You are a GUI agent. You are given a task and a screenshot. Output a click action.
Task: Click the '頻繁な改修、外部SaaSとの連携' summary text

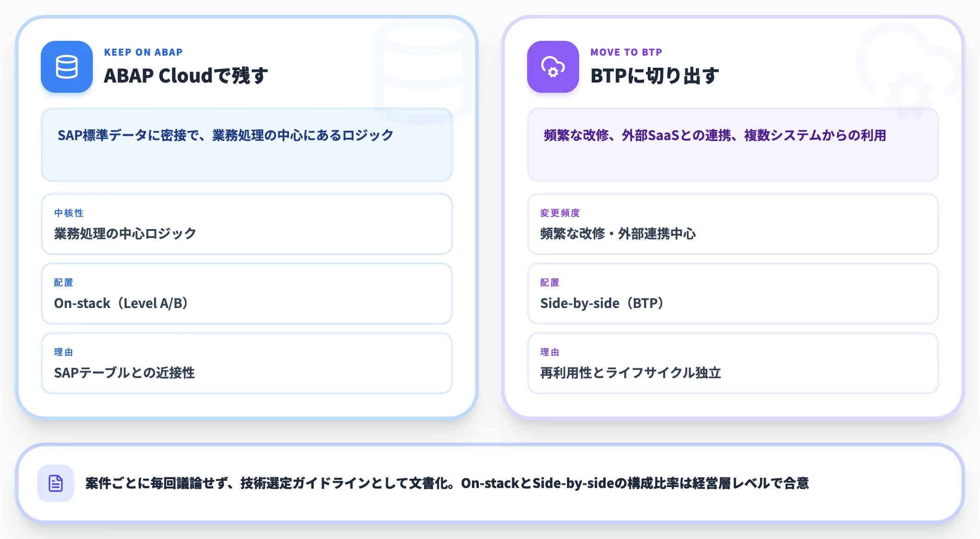[715, 135]
